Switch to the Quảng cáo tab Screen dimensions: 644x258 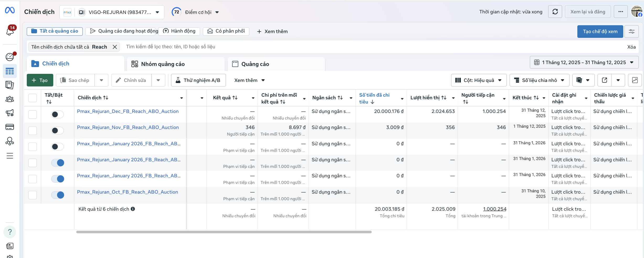255,64
